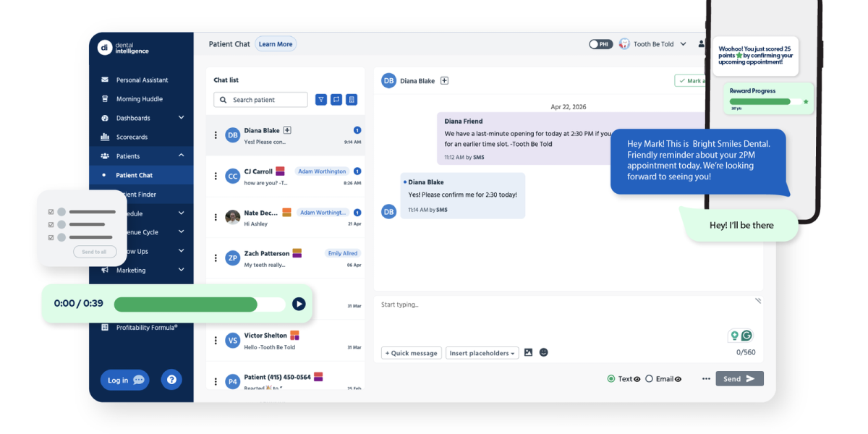Click the filter icon in Chat list

[321, 100]
